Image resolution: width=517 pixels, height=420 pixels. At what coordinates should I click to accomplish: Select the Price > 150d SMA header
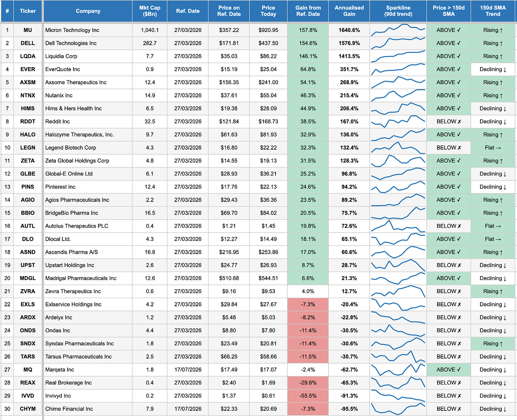coord(449,11)
